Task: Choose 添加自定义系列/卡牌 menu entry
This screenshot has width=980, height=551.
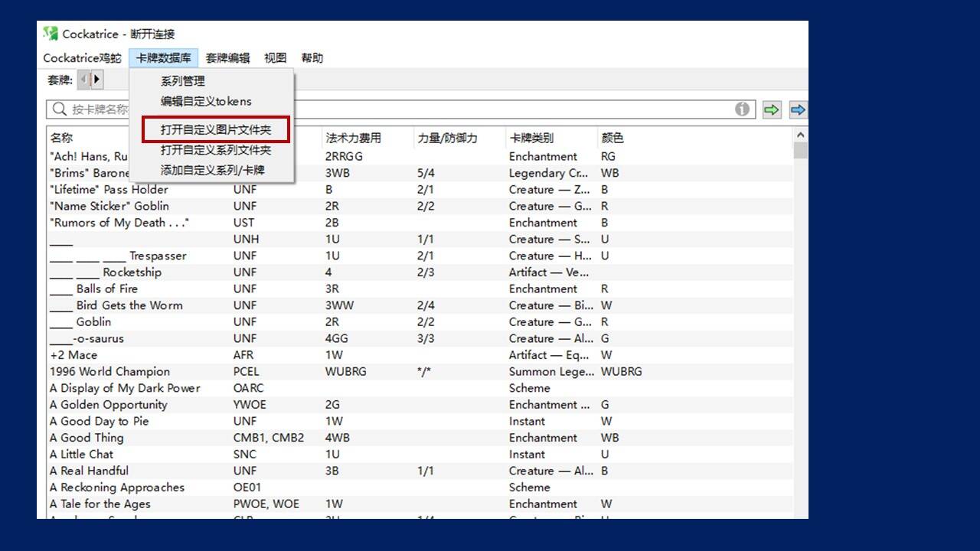Action: point(212,170)
